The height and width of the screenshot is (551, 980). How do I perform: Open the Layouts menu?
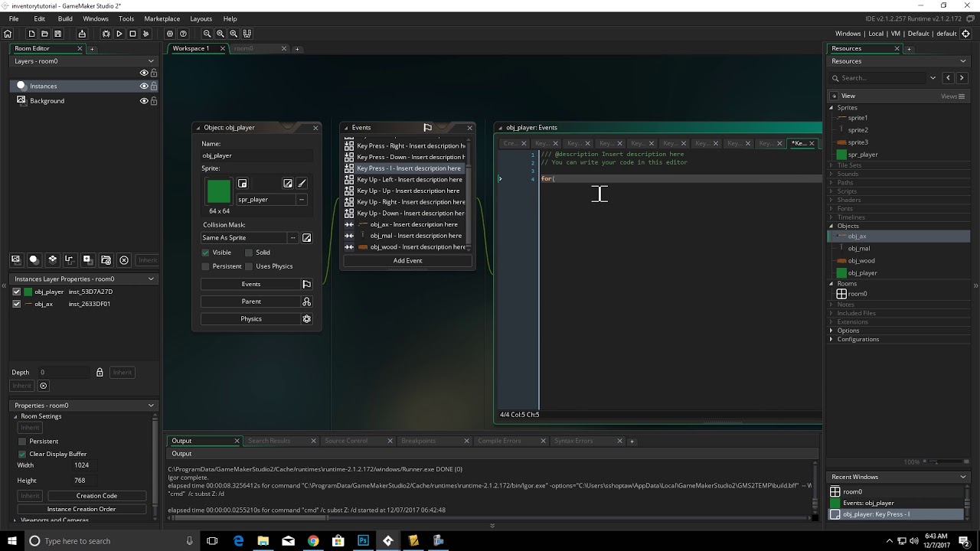[x=201, y=18]
